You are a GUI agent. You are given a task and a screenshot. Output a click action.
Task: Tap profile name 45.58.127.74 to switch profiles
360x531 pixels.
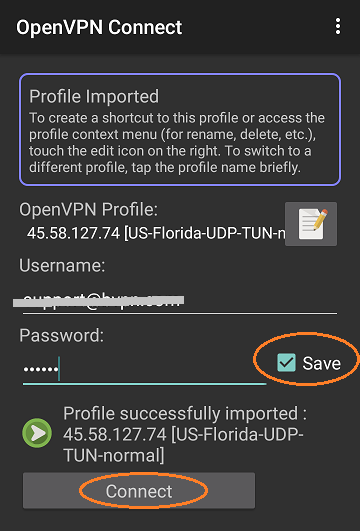tap(156, 233)
